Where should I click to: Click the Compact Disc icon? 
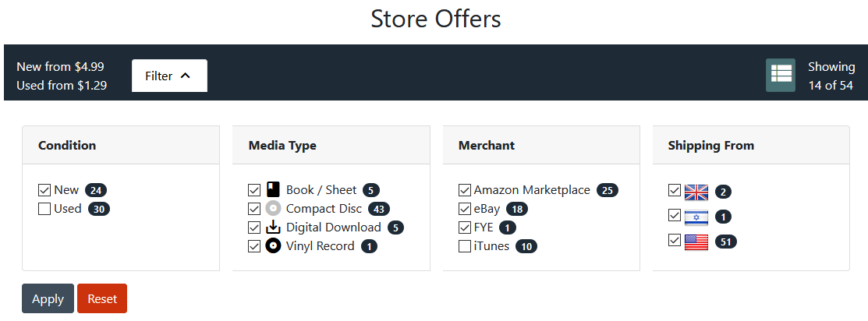(x=273, y=208)
